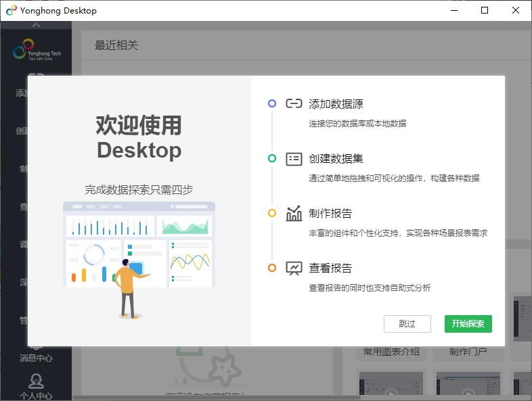The height and width of the screenshot is (401, 532).
Task: Click the 查看报告 presentation screen icon
Action: tap(294, 268)
